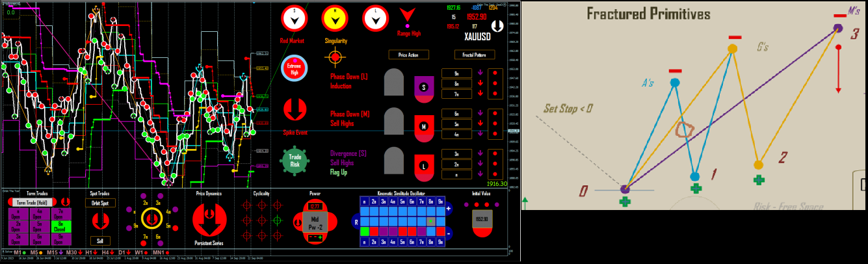Click the gray arch next to Divergence (S)
Viewport: 868px width, 264px height.
(394, 161)
